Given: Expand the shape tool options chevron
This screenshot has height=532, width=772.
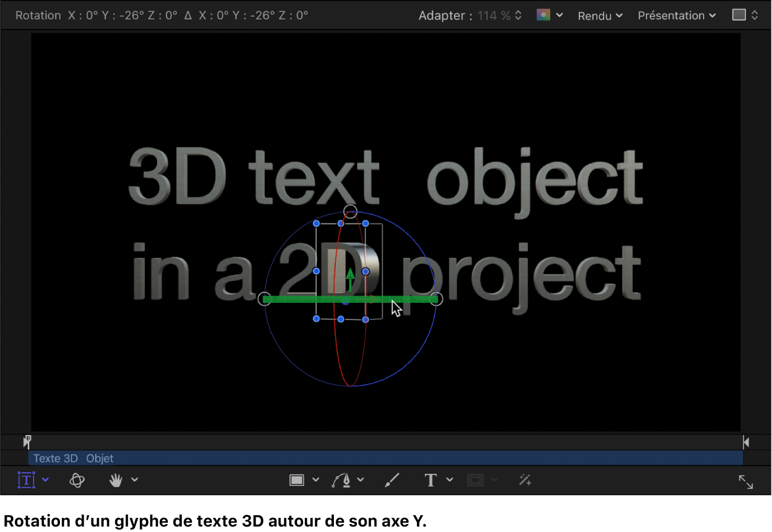Looking at the screenshot, I should pyautogui.click(x=315, y=479).
